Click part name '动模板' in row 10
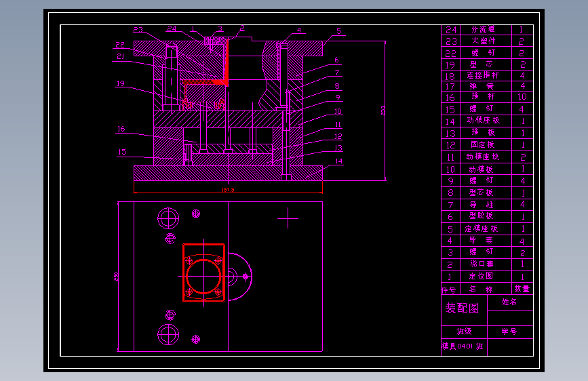588x381 pixels. (x=481, y=169)
